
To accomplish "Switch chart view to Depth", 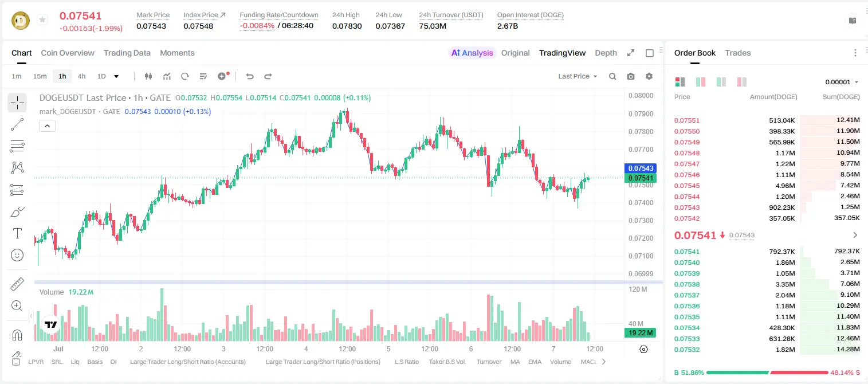I will (x=606, y=53).
